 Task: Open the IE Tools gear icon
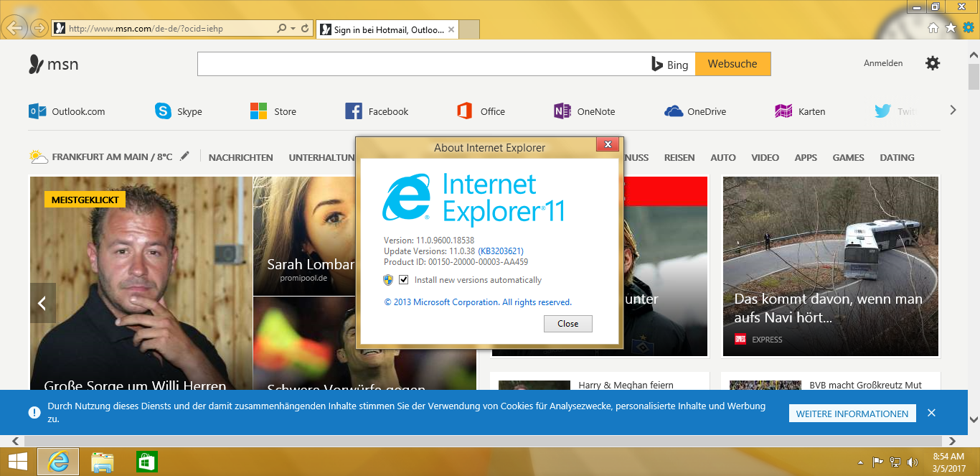969,28
